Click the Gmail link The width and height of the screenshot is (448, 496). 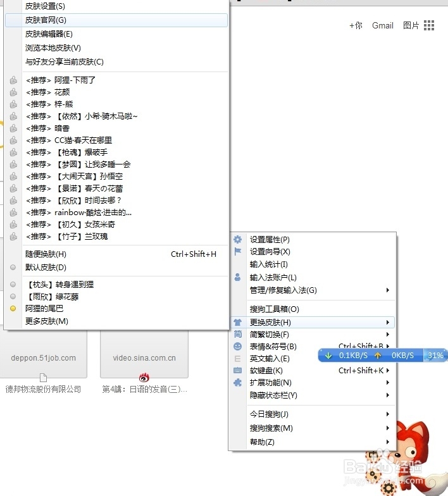pos(382,25)
